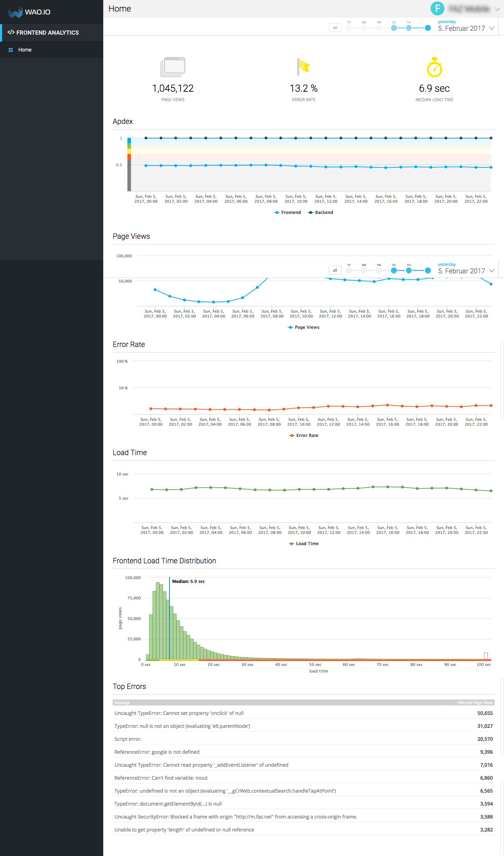Click the 20,570 affected page views count
The image size is (504, 856).
coord(485,739)
